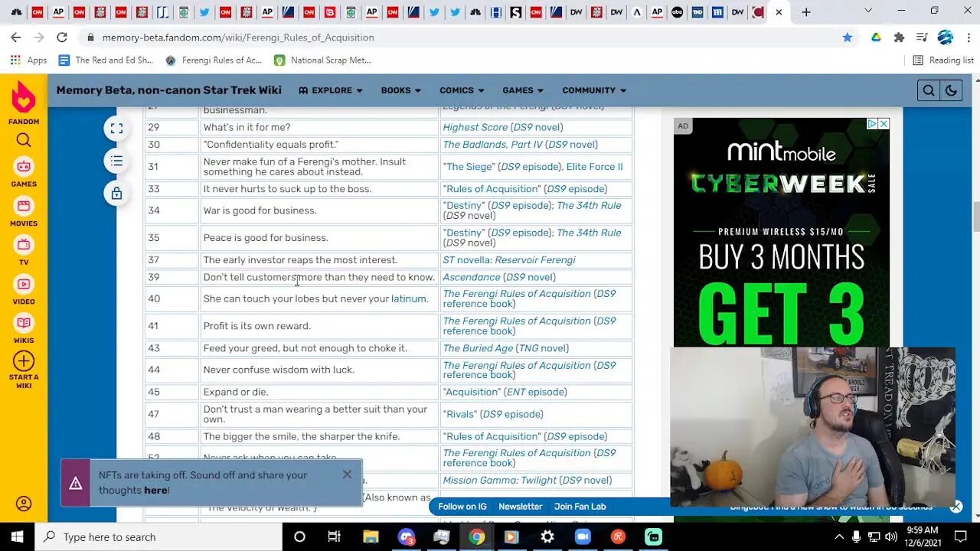Close the Bingebot banner
Viewport: 980px width, 551px height.
click(956, 507)
